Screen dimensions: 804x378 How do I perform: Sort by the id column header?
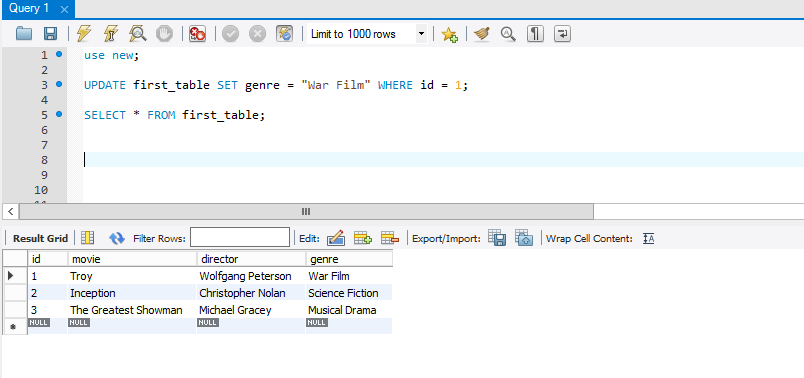[48, 259]
